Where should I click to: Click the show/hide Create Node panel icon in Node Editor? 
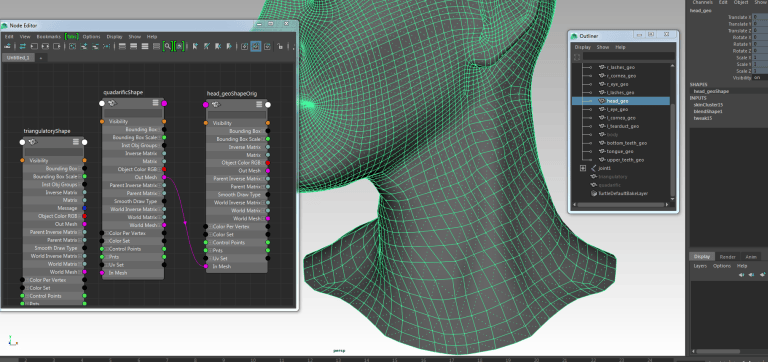[8, 47]
